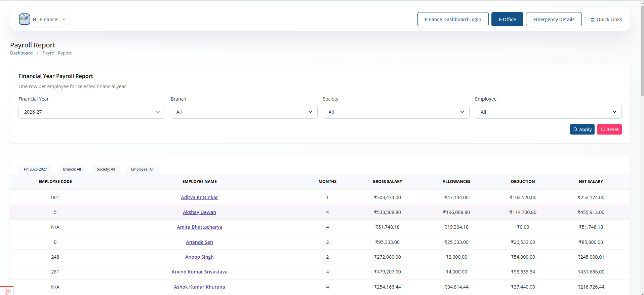
Task: Open the E-Office button
Action: coord(507,19)
